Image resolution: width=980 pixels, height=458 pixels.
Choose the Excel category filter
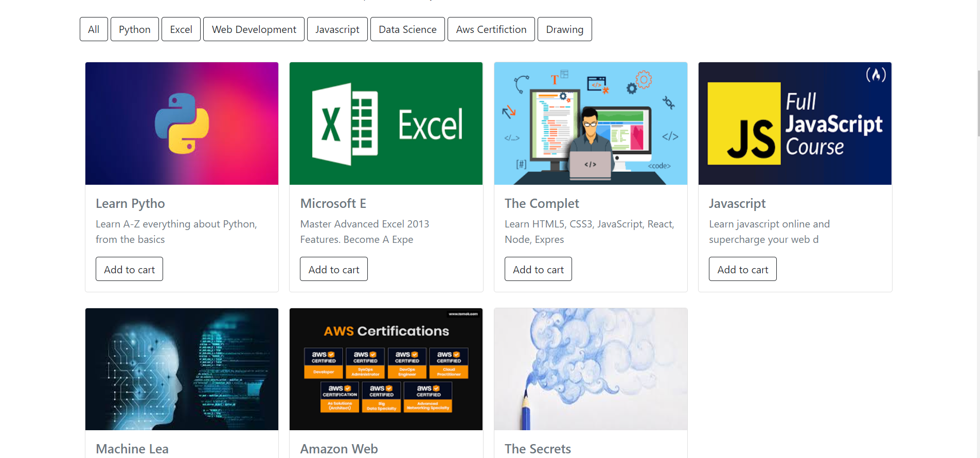(181, 29)
